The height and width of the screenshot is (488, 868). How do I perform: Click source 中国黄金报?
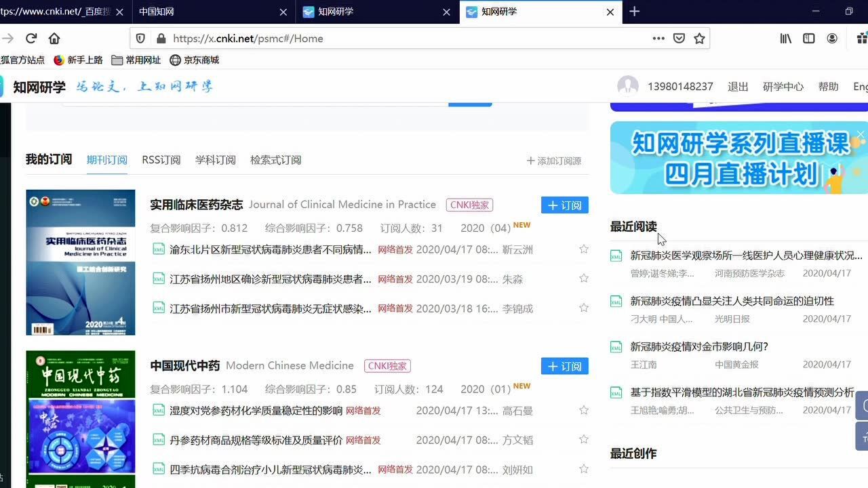click(737, 364)
